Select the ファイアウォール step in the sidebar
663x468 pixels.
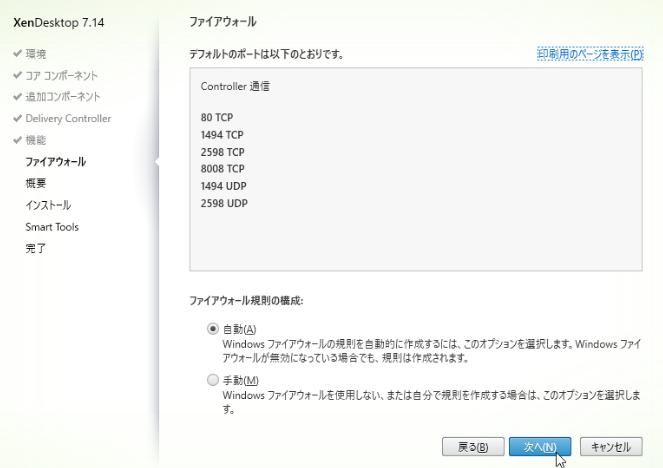click(x=56, y=161)
